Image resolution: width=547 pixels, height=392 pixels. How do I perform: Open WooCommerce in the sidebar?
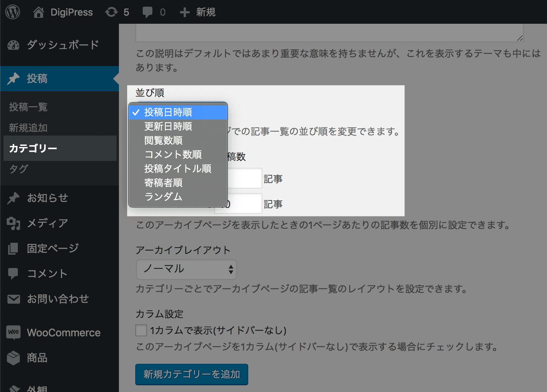pyautogui.click(x=63, y=333)
